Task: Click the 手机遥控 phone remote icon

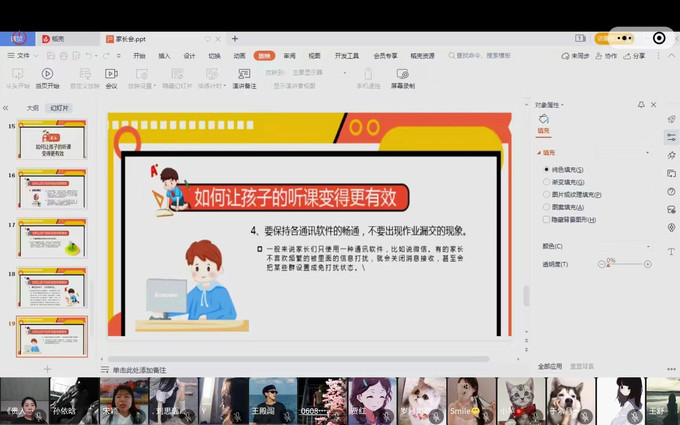Action: coord(368,74)
